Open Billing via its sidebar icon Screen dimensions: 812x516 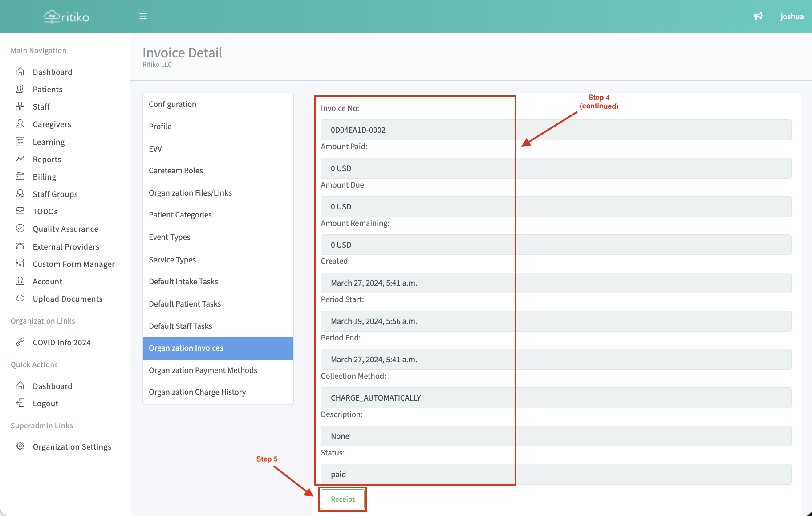click(20, 176)
